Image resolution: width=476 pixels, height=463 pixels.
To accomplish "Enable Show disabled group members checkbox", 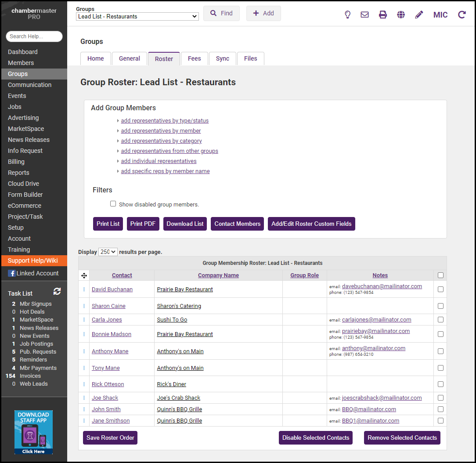I will 113,204.
